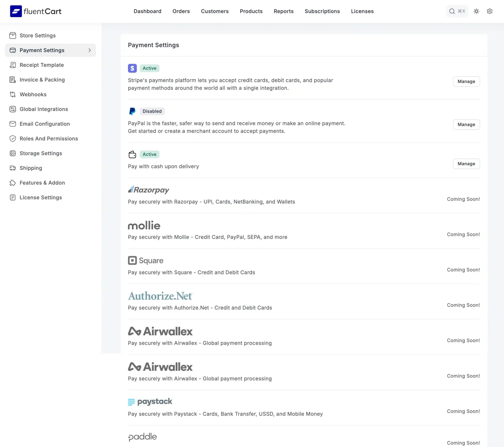The height and width of the screenshot is (447, 504).
Task: Click the Roles And Permissions shield icon
Action: click(13, 139)
